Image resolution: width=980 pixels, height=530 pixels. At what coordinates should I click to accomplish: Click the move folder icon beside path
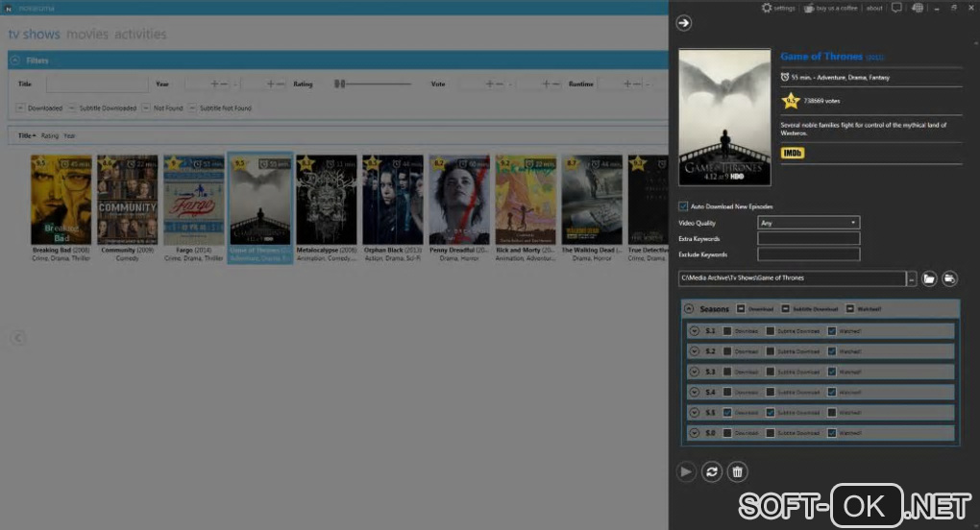point(949,278)
